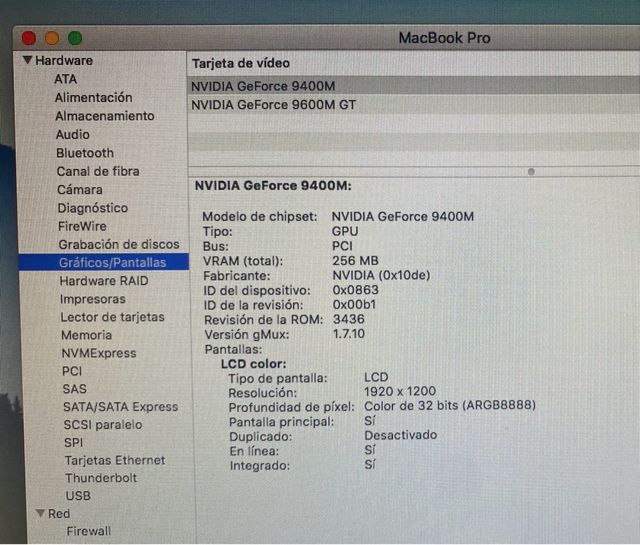Open Grabación de discos entry
The height and width of the screenshot is (545, 640).
(119, 244)
